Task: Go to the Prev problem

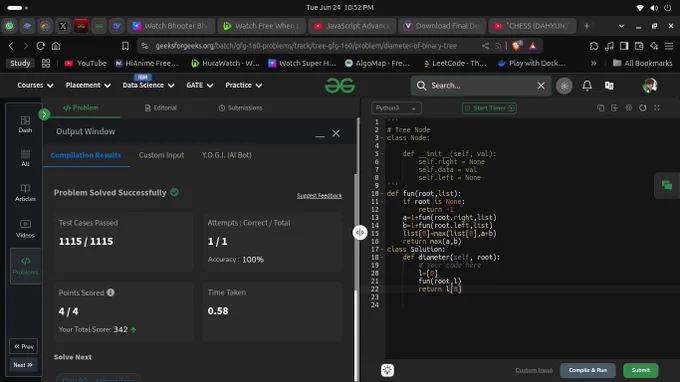Action: pos(23,346)
